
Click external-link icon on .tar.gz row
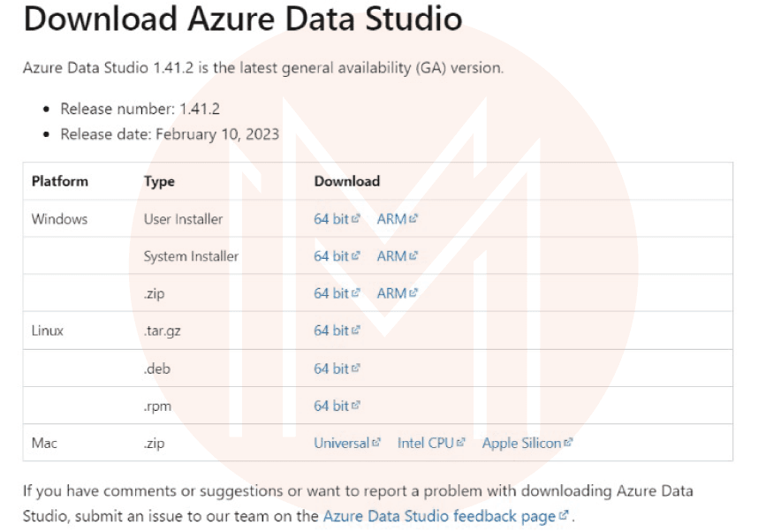356,331
